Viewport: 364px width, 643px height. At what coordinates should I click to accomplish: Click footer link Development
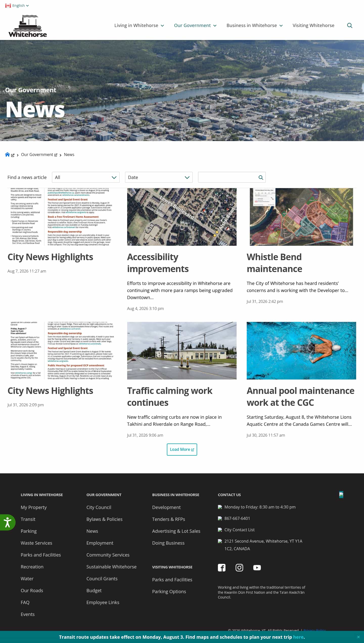[166, 507]
